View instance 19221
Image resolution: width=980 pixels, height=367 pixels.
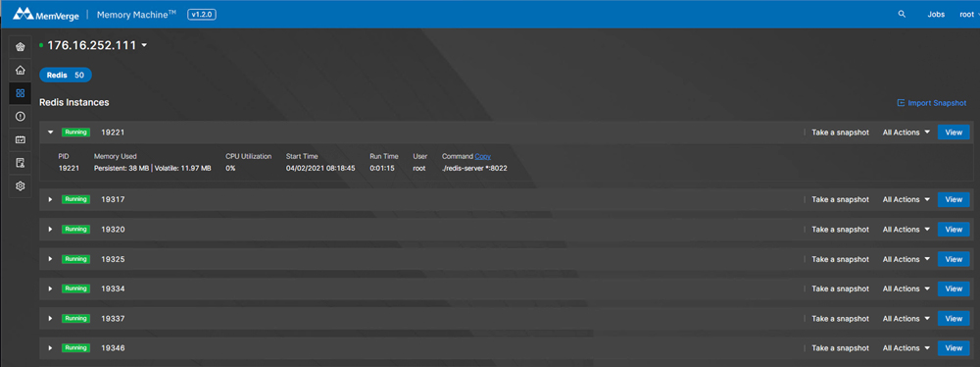[954, 132]
